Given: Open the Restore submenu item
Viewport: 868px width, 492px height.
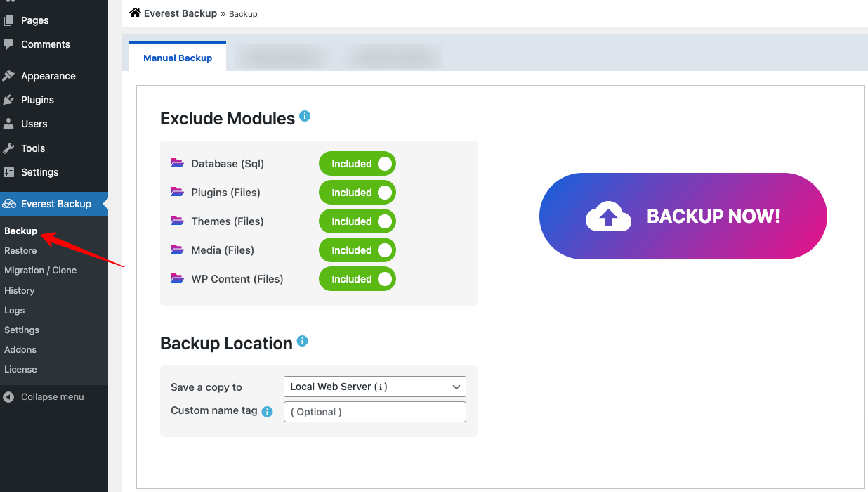Looking at the screenshot, I should pyautogui.click(x=20, y=250).
